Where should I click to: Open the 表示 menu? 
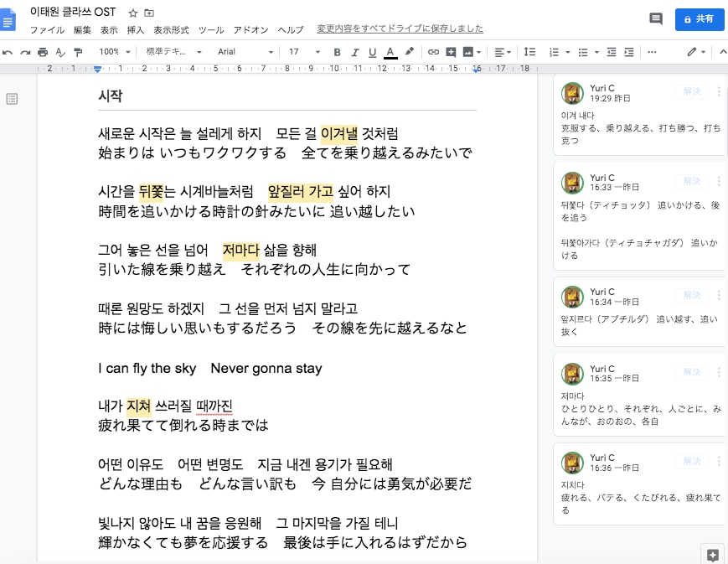click(x=109, y=30)
